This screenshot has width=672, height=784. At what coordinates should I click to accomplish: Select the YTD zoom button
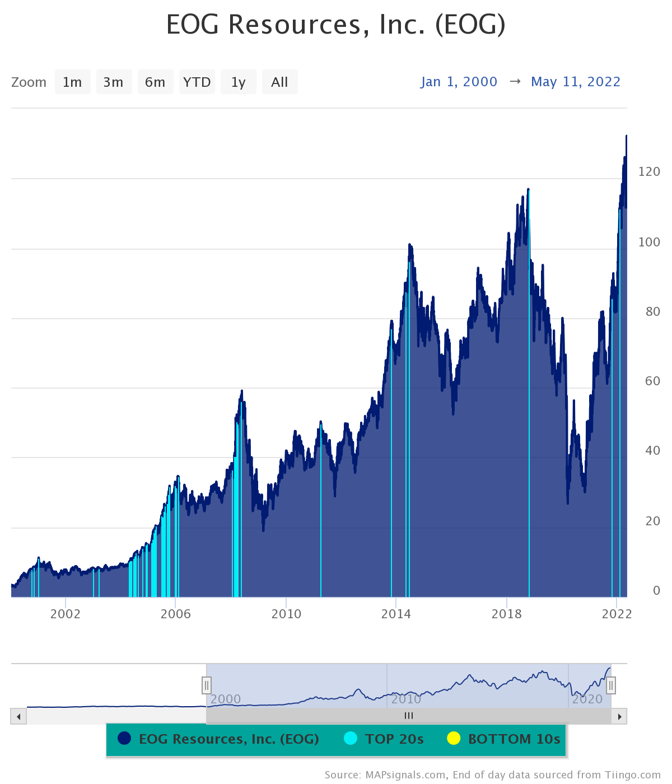[x=197, y=82]
